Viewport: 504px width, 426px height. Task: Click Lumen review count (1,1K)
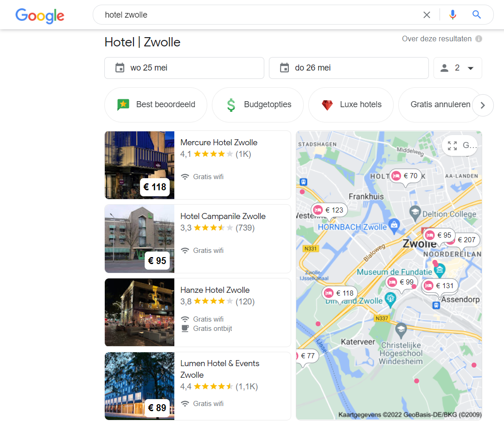click(x=247, y=387)
